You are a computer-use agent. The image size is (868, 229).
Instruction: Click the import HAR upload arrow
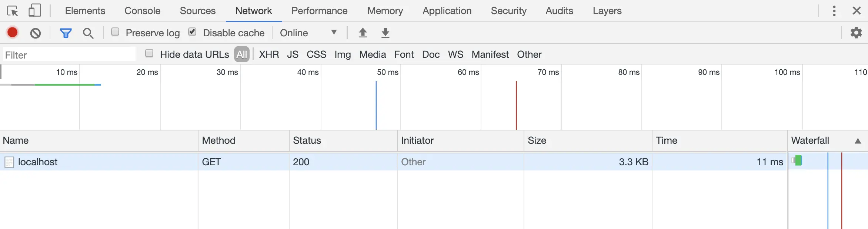(363, 33)
